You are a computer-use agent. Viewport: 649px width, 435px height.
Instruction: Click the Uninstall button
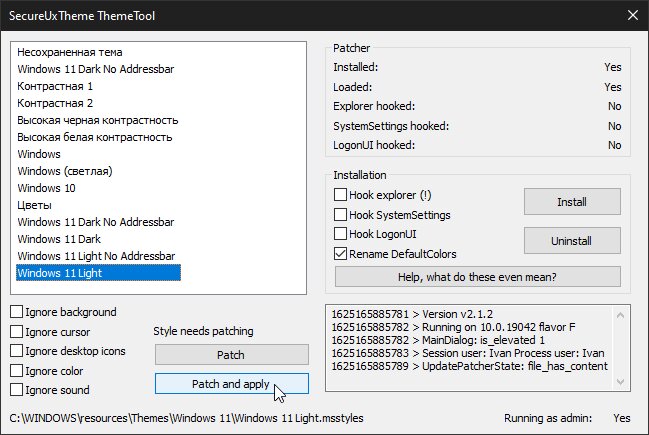pos(572,240)
